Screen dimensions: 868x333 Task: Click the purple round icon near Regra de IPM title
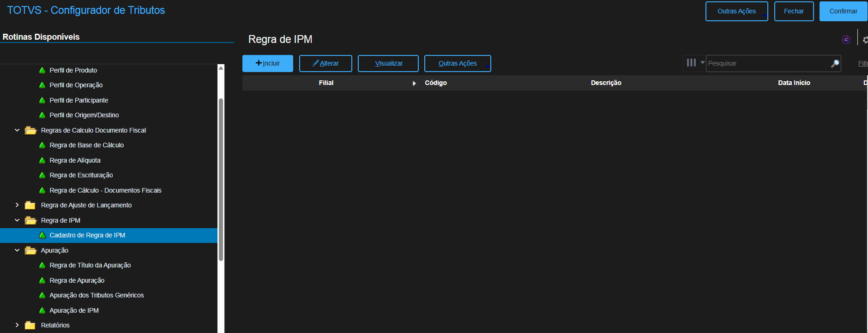pos(846,40)
